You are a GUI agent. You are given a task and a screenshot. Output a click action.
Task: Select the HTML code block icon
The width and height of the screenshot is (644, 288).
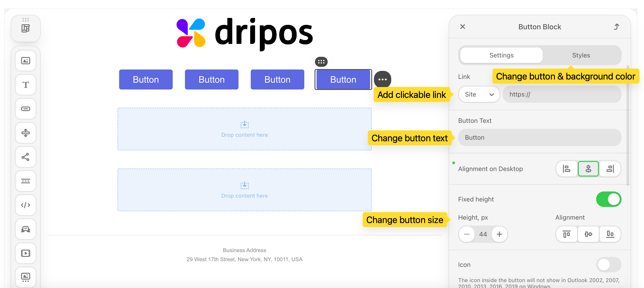(25, 205)
